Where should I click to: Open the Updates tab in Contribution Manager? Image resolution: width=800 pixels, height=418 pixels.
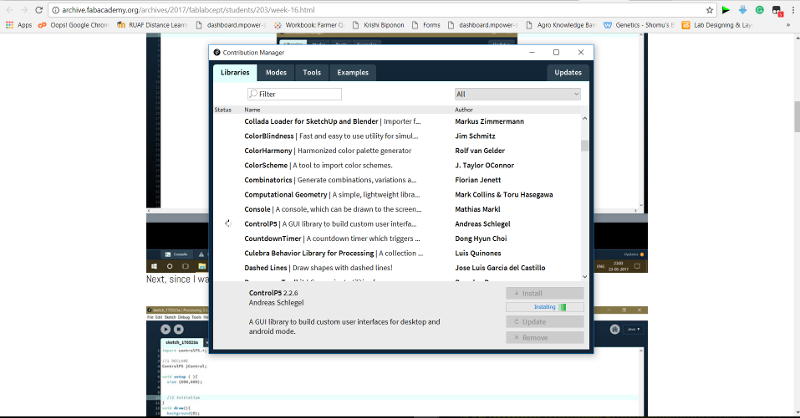coord(568,72)
